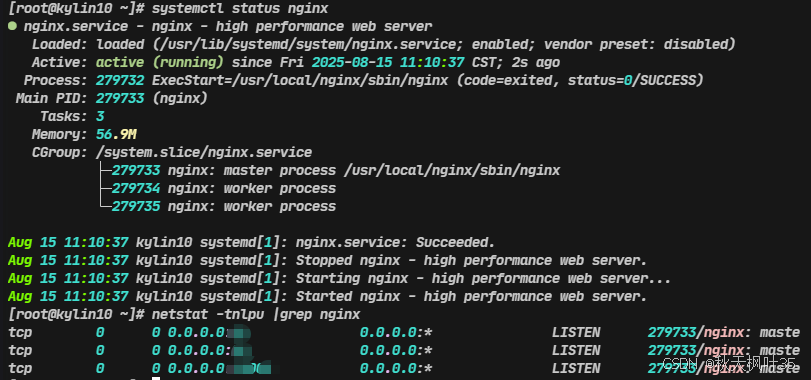Viewport: 811px width, 380px height.
Task: Click 'nginx: master process' tree line
Action: 336,170
